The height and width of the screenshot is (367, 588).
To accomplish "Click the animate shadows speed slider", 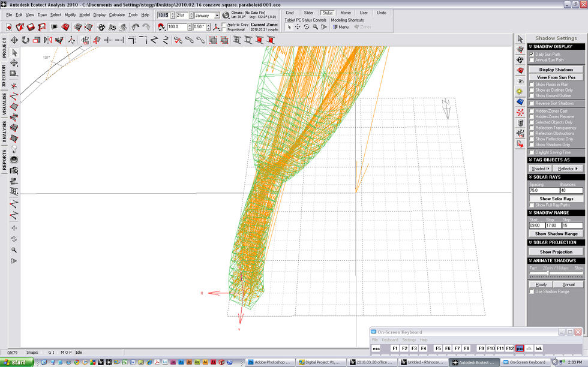I will [556, 273].
